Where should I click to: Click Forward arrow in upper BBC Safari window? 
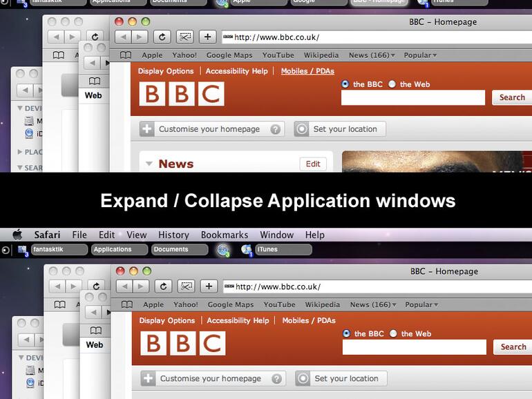140,37
